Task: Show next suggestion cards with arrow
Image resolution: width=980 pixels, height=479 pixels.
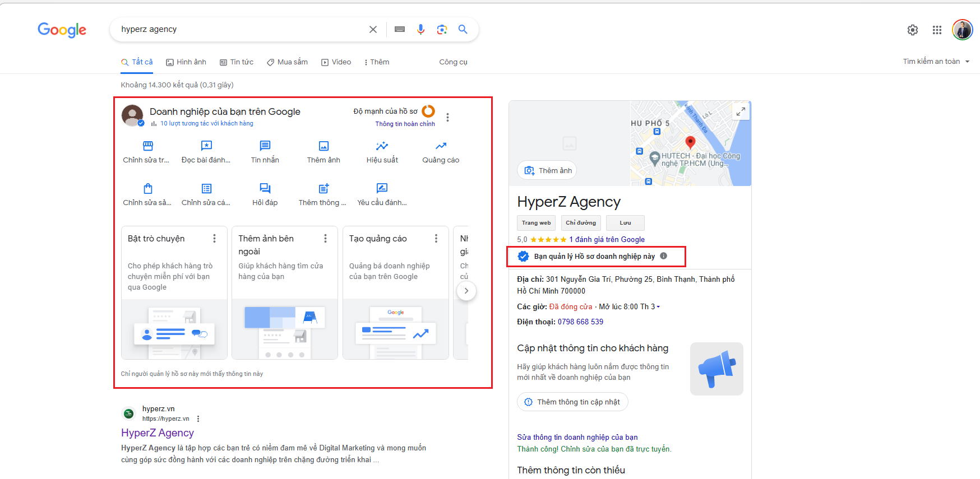Action: point(466,291)
